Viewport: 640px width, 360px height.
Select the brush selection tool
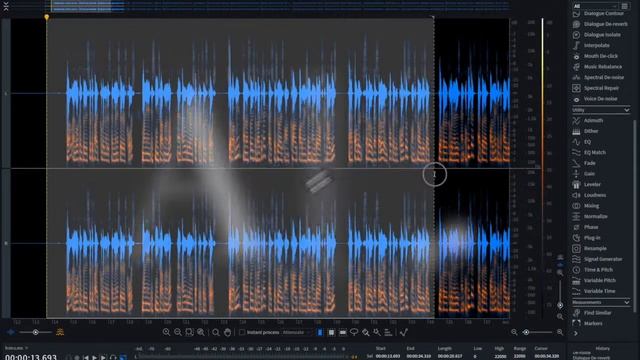[365, 333]
